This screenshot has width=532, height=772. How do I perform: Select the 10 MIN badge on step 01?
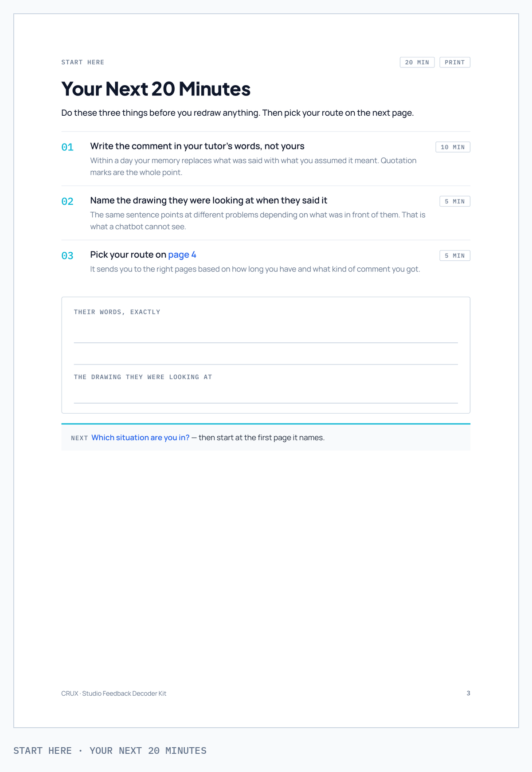coord(453,147)
